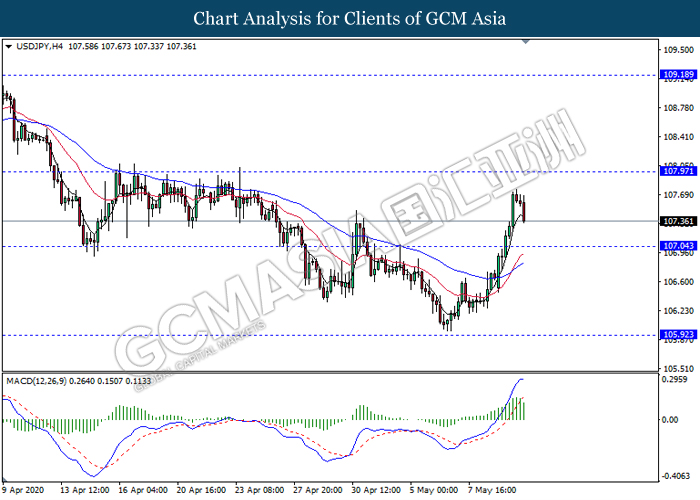Viewport: 700px width, 500px height.
Task: Click the current price 107.361 label
Action: tap(677, 221)
